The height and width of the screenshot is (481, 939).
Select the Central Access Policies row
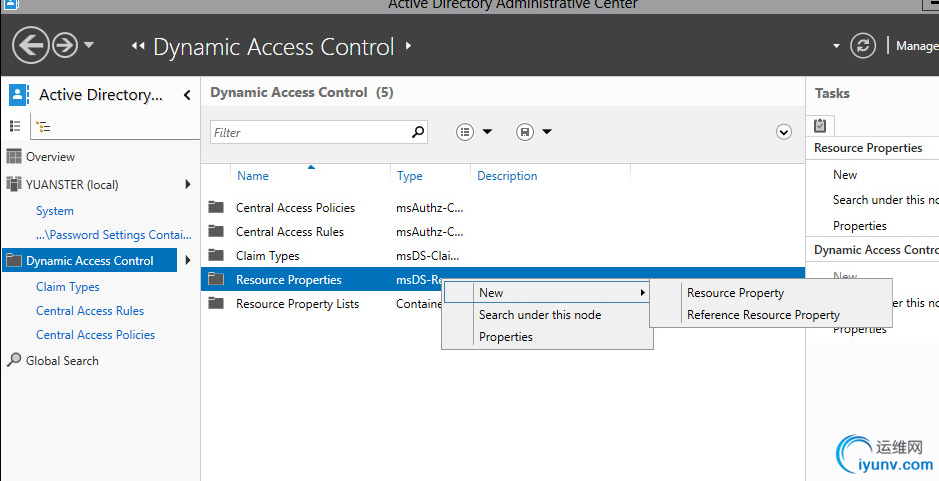(x=502, y=208)
